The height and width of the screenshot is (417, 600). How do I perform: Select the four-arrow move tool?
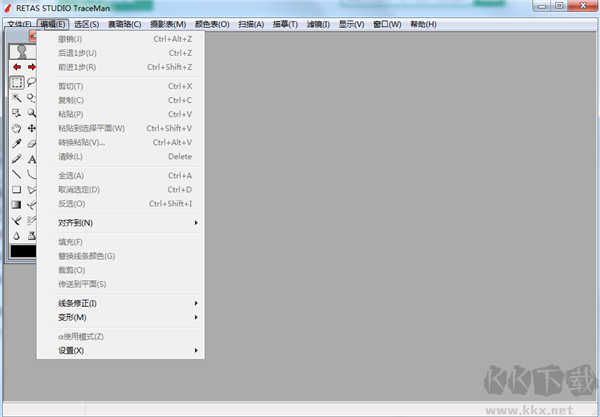pyautogui.click(x=31, y=128)
